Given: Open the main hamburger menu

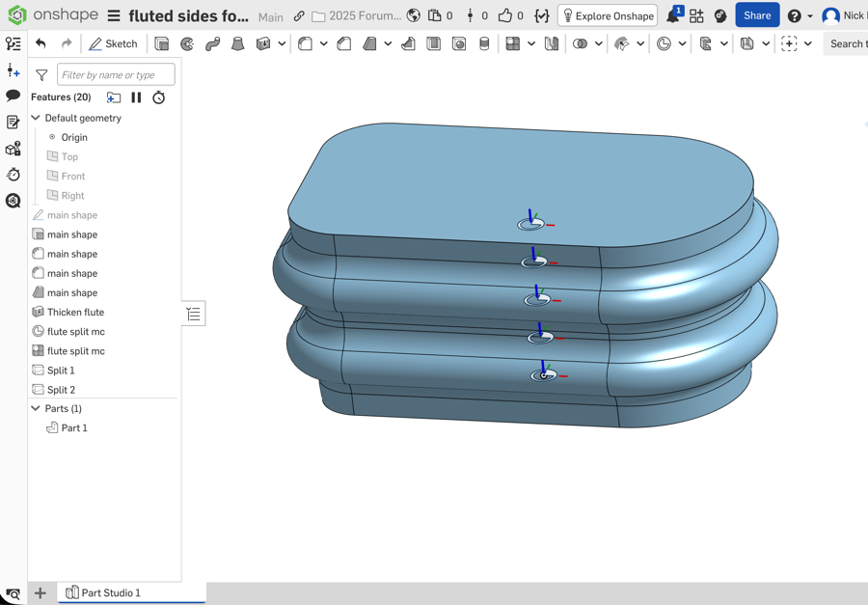Looking at the screenshot, I should (x=114, y=15).
